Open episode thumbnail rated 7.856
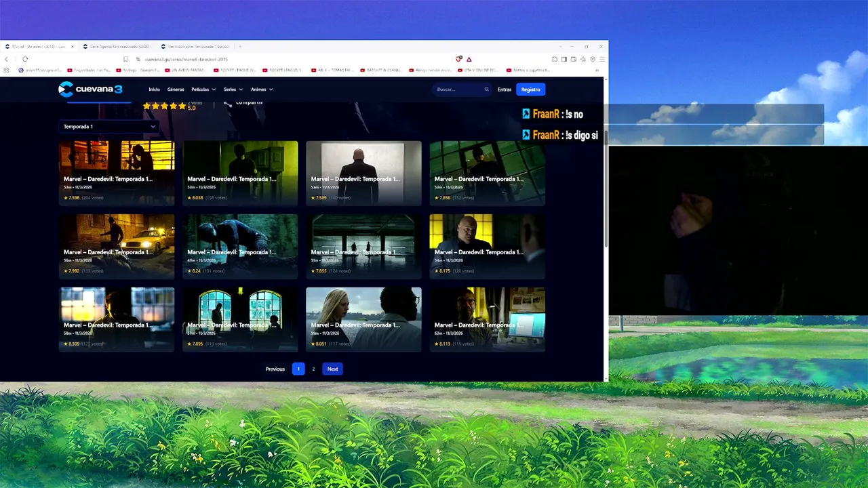The width and height of the screenshot is (868, 488). click(x=488, y=173)
